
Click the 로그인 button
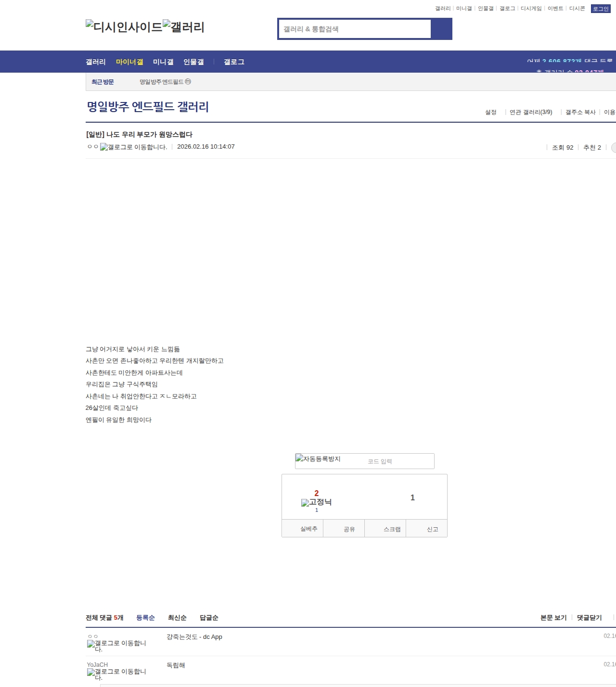(600, 9)
